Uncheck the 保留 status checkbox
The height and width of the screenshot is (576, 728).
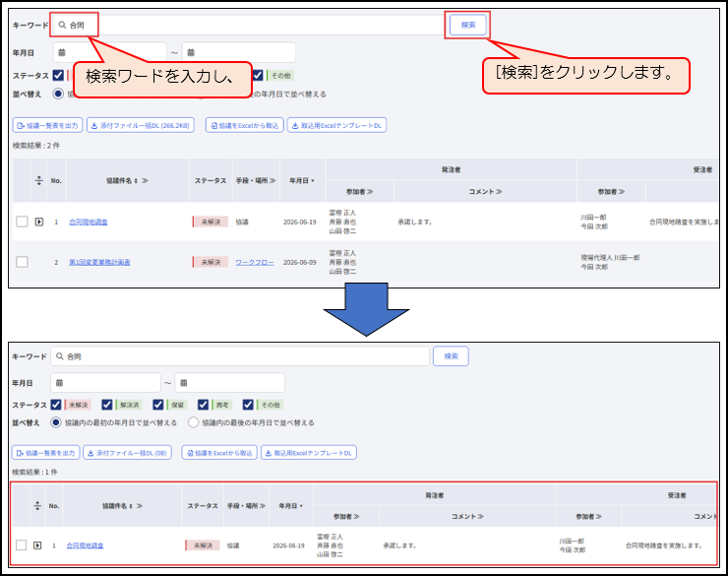click(158, 405)
